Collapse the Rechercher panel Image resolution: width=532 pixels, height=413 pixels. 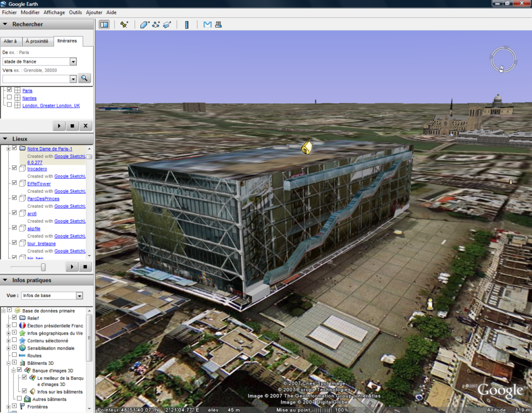pyautogui.click(x=5, y=24)
